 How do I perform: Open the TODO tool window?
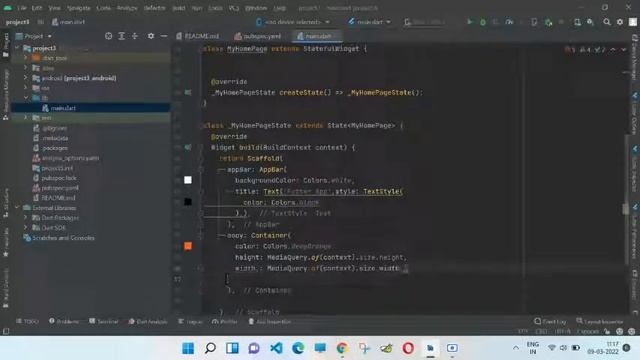(x=27, y=321)
